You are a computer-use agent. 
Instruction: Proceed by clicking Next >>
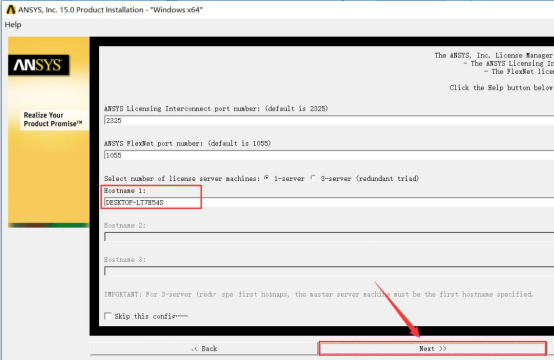[433, 349]
